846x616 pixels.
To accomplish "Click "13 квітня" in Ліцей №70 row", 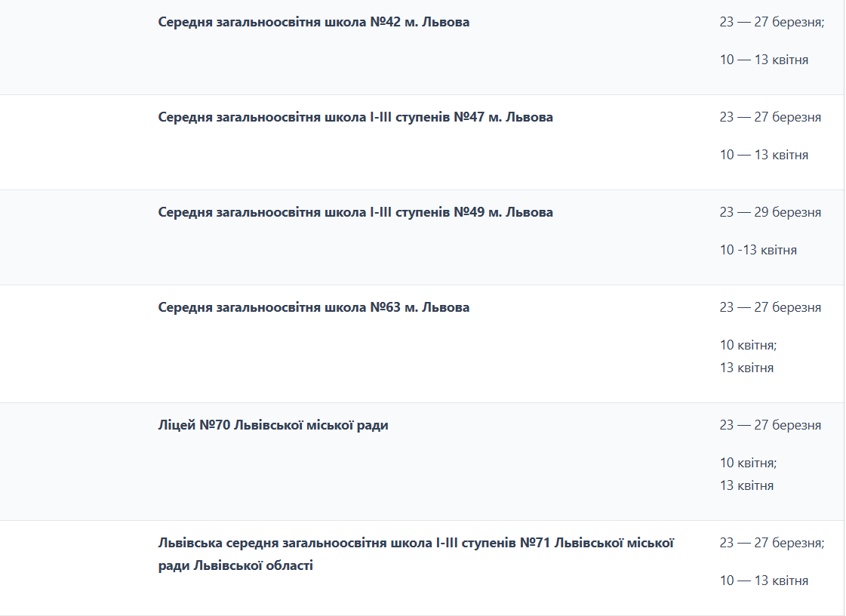I will tap(746, 485).
